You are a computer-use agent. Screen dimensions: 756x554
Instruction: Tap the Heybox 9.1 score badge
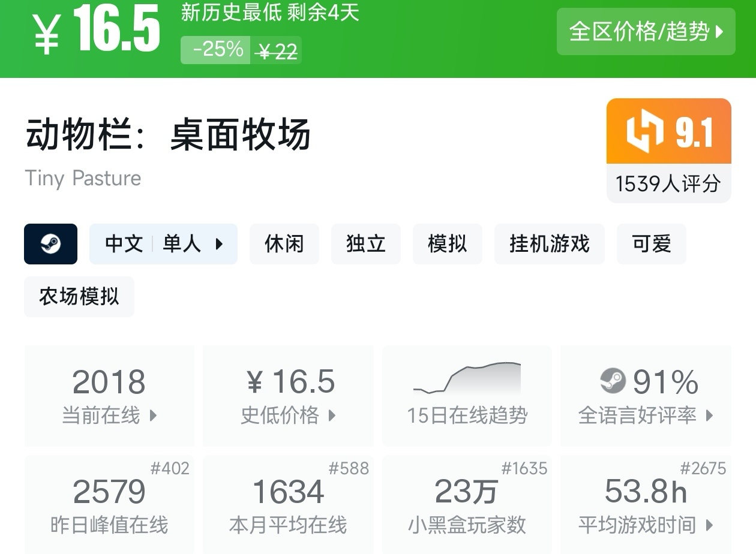pyautogui.click(x=668, y=150)
